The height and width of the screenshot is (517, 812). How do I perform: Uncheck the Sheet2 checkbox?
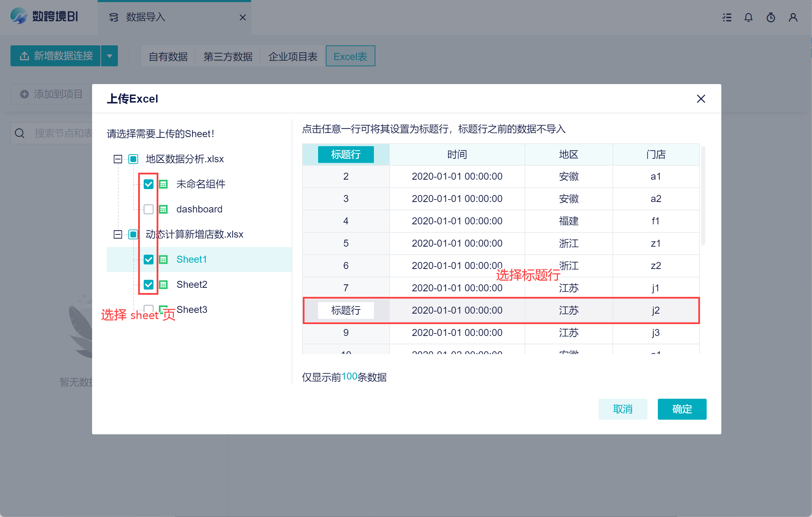click(149, 285)
